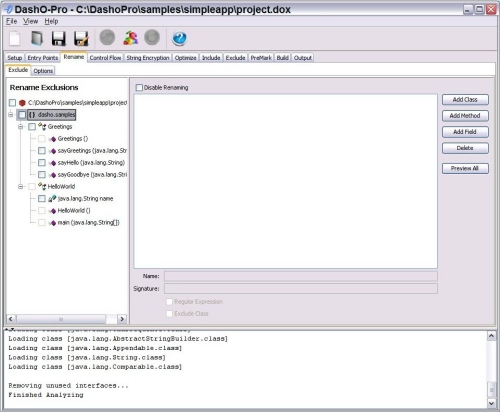Click the Preview All button
The image size is (500, 412).
click(465, 168)
